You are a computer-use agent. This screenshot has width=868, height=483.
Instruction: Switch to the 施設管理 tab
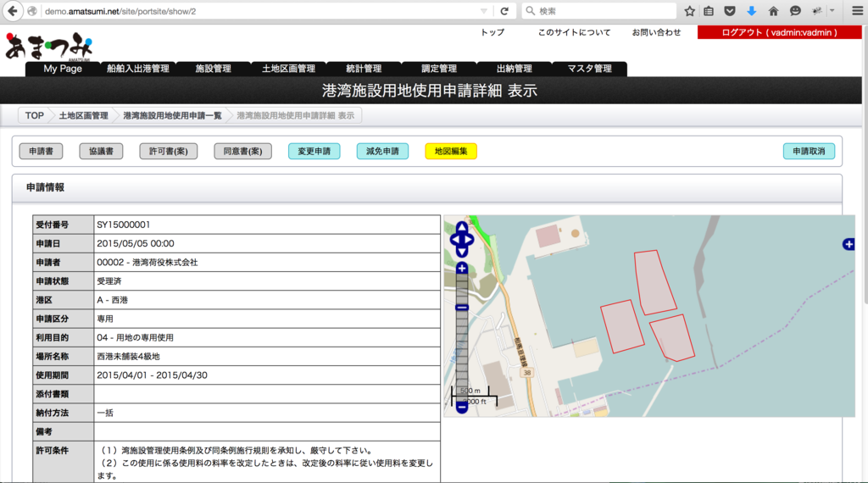(213, 69)
